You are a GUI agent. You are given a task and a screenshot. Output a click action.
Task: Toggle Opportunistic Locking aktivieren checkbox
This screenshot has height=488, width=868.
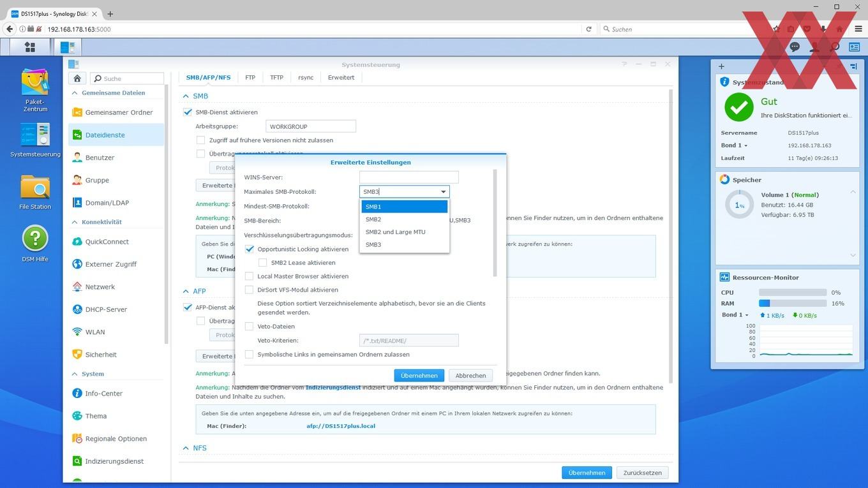point(250,249)
